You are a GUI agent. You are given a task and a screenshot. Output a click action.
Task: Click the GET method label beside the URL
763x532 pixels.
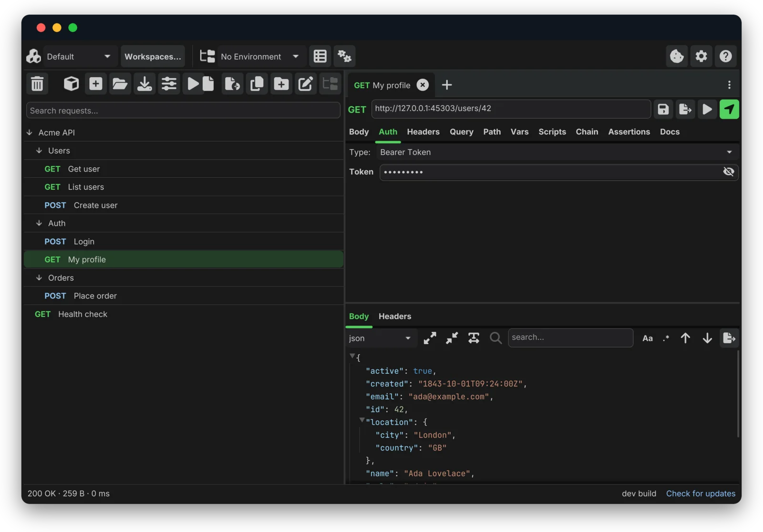[357, 110]
